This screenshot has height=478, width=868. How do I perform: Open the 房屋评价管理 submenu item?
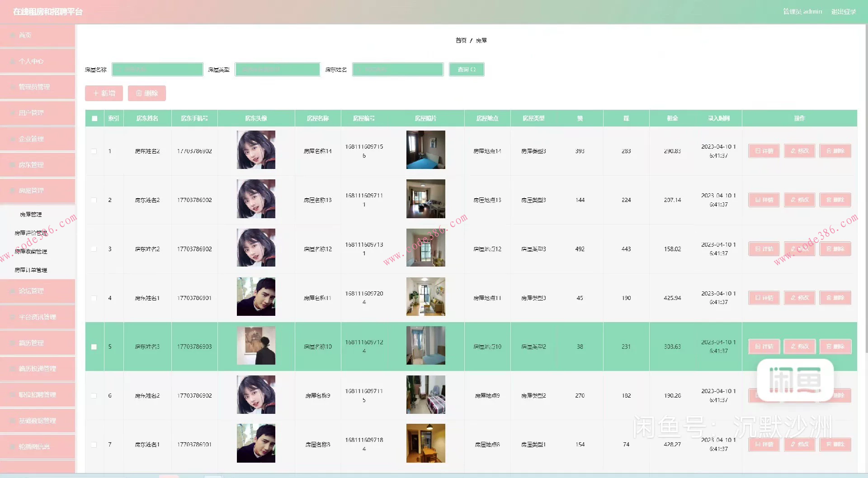point(31,233)
